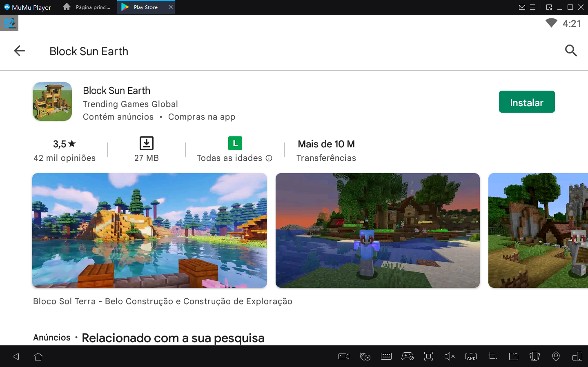
Task: Click the crop tool icon in bottom toolbar
Action: 492,356
